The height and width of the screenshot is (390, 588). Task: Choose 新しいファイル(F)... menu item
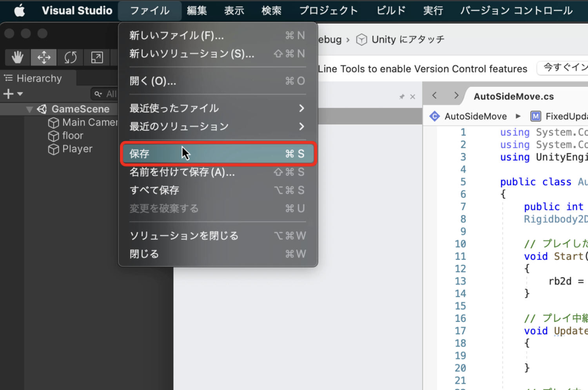pyautogui.click(x=218, y=35)
